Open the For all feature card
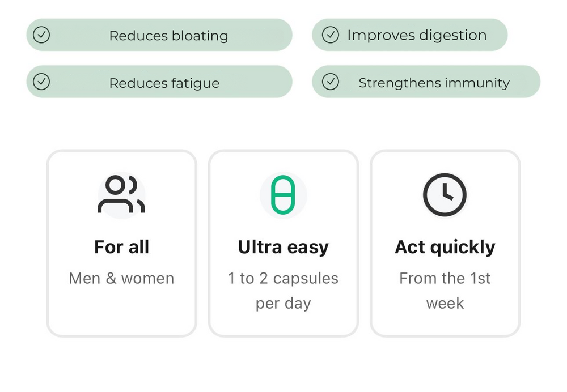The width and height of the screenshot is (567, 392). [121, 244]
